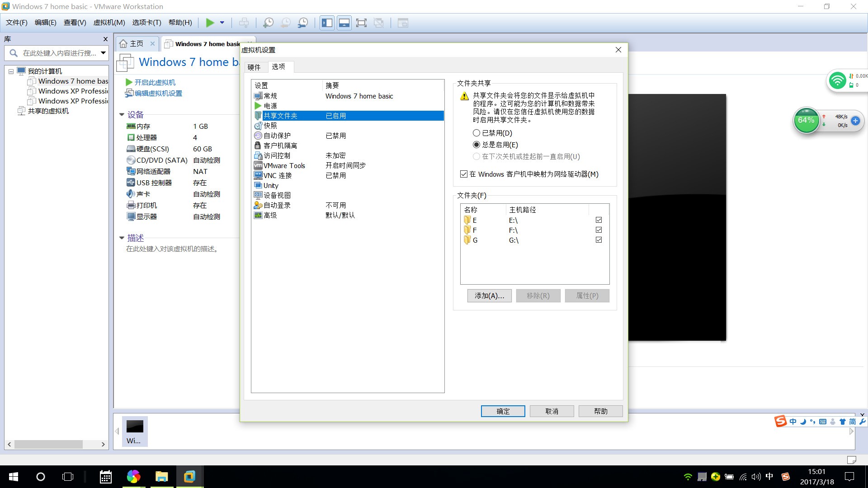Image resolution: width=868 pixels, height=488 pixels.
Task: Select the Unity settings row
Action: point(348,185)
